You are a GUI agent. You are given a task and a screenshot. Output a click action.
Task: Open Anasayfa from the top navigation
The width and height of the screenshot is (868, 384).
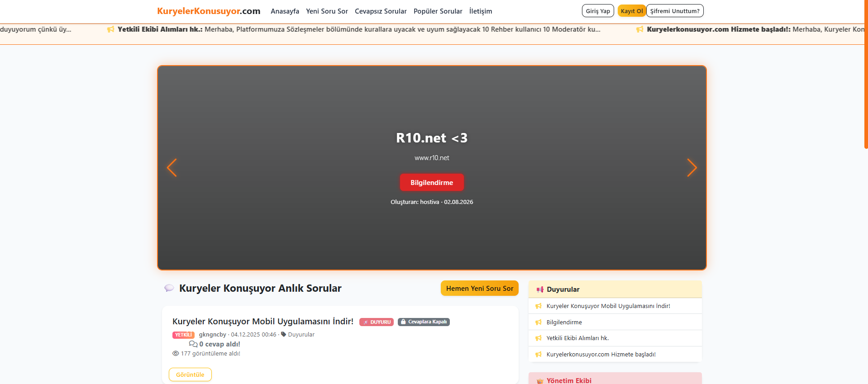[285, 11]
